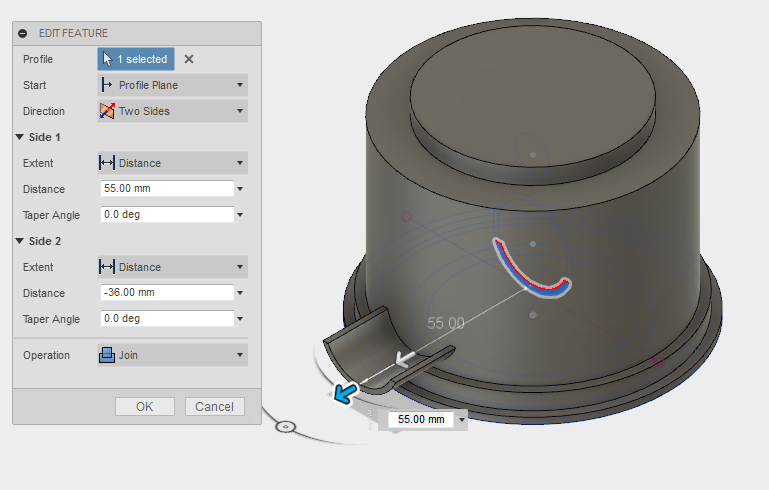Open the Side 1 Taper Angle arrow menu
The width and height of the screenshot is (769, 490).
click(x=240, y=215)
